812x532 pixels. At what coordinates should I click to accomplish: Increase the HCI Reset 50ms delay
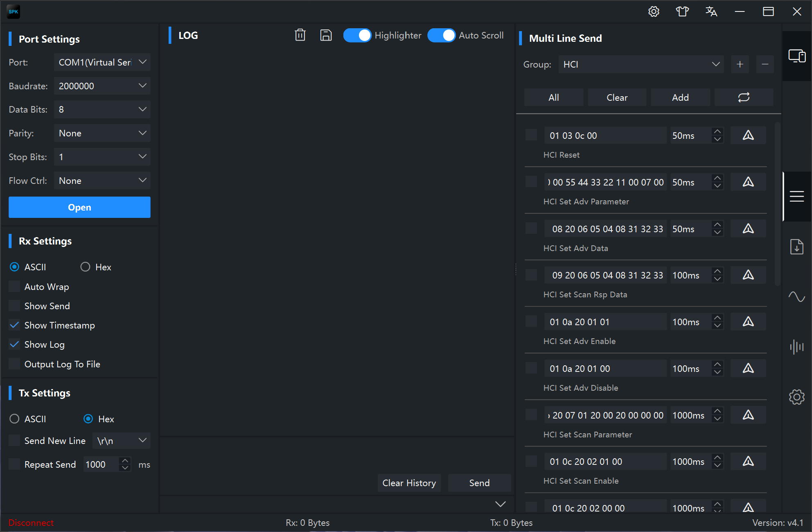[717, 131]
